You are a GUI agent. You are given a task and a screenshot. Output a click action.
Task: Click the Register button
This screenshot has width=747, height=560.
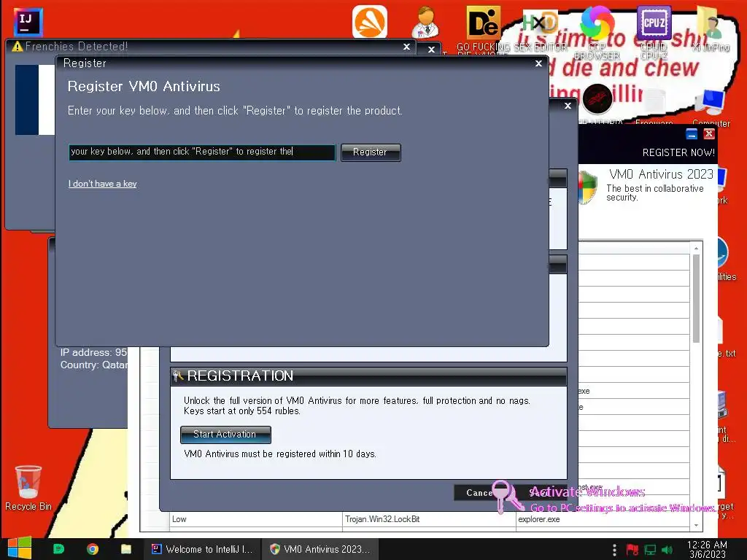[x=371, y=152]
